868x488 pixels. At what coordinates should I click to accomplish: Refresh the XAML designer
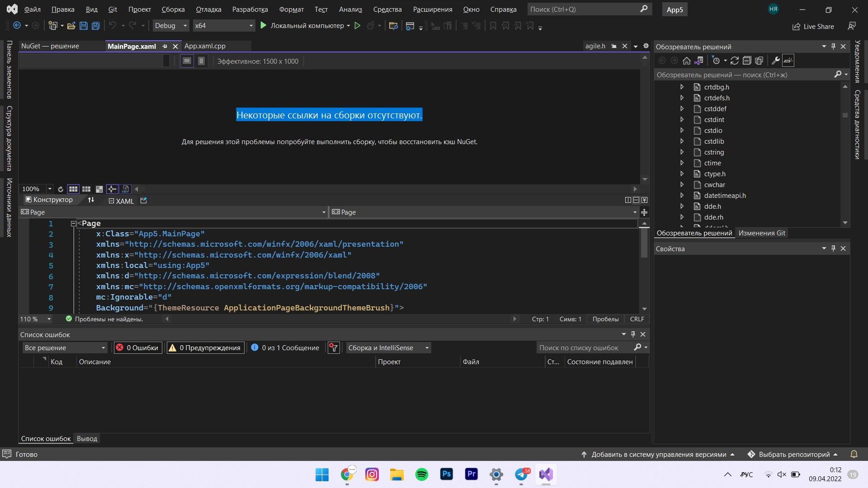pos(61,189)
